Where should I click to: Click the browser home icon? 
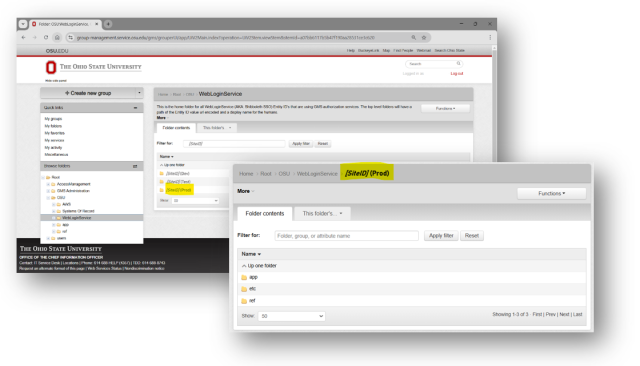[57, 38]
